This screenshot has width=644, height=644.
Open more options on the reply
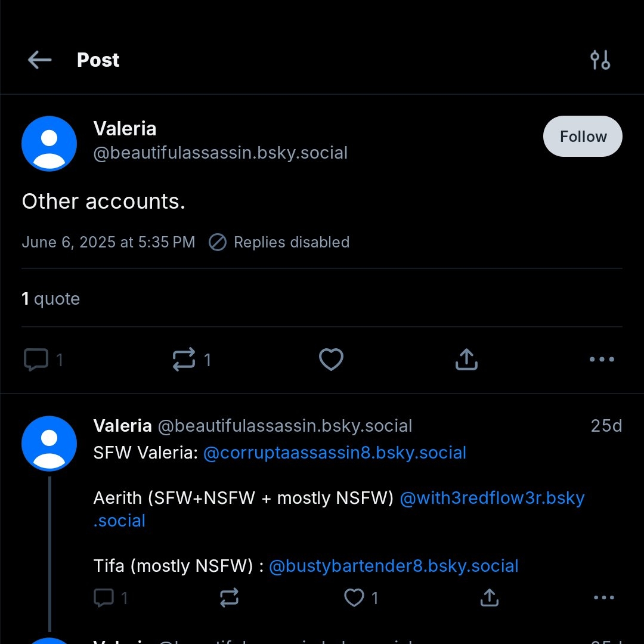pos(603,597)
